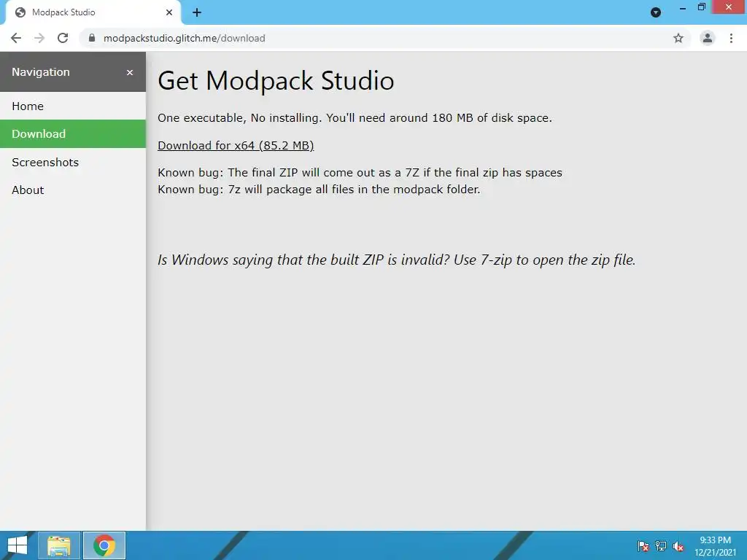The height and width of the screenshot is (560, 747).
Task: Open the clock showing 9:33 PM
Action: click(715, 546)
